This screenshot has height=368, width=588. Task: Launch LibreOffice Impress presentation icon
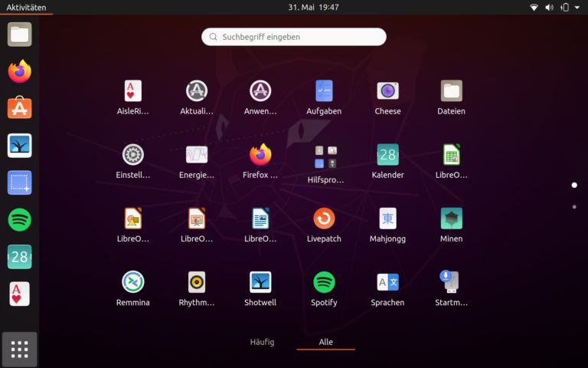click(197, 219)
